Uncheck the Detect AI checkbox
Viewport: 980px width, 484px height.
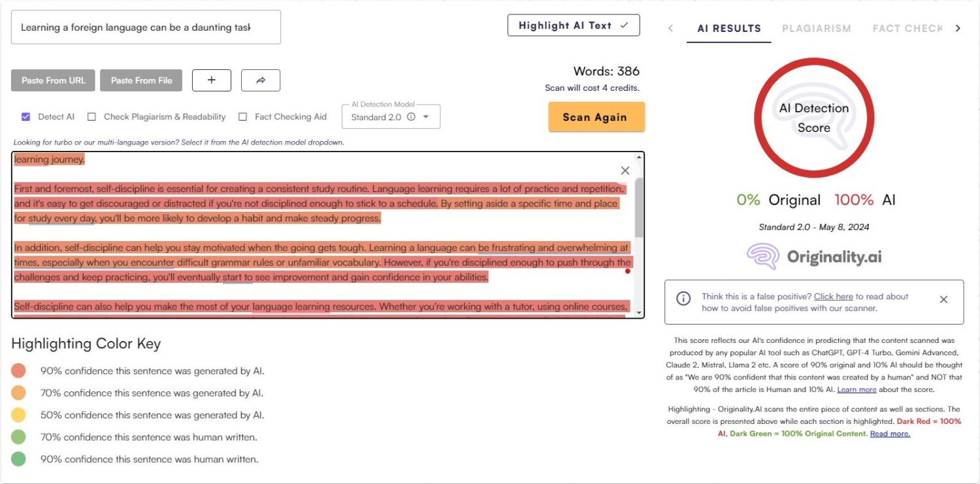26,117
